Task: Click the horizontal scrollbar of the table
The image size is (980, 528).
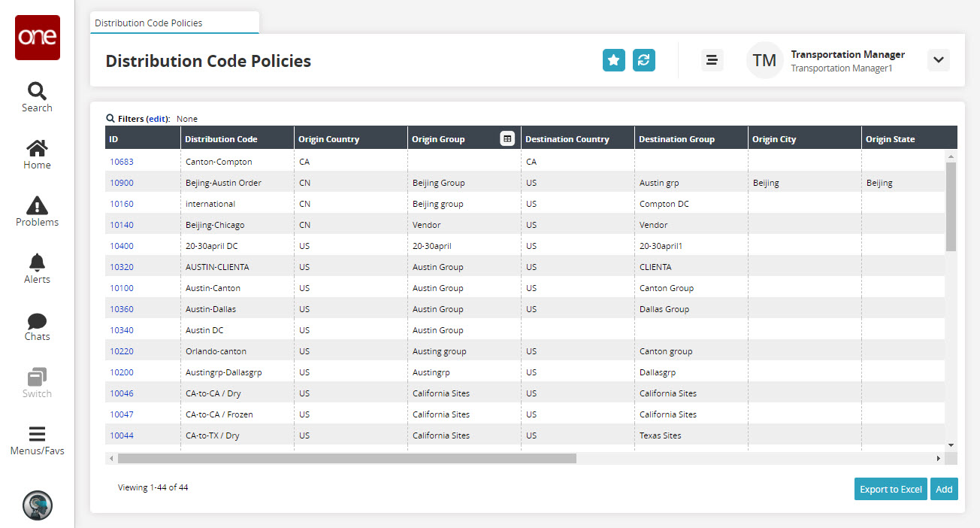Action: pyautogui.click(x=346, y=458)
